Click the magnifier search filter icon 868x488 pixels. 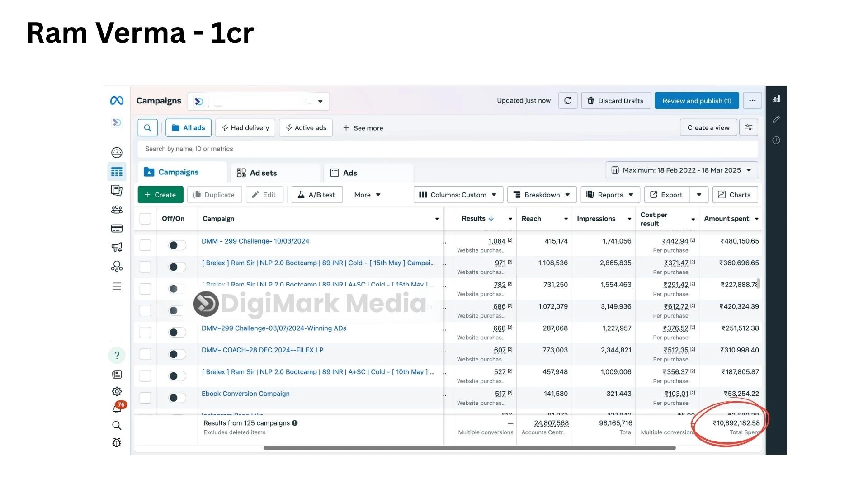pos(147,128)
